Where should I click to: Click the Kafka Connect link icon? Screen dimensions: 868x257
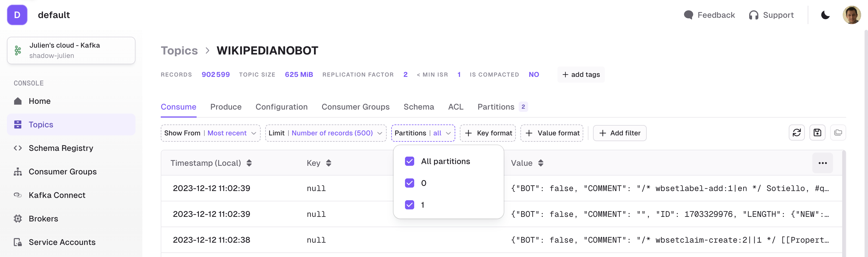click(18, 195)
